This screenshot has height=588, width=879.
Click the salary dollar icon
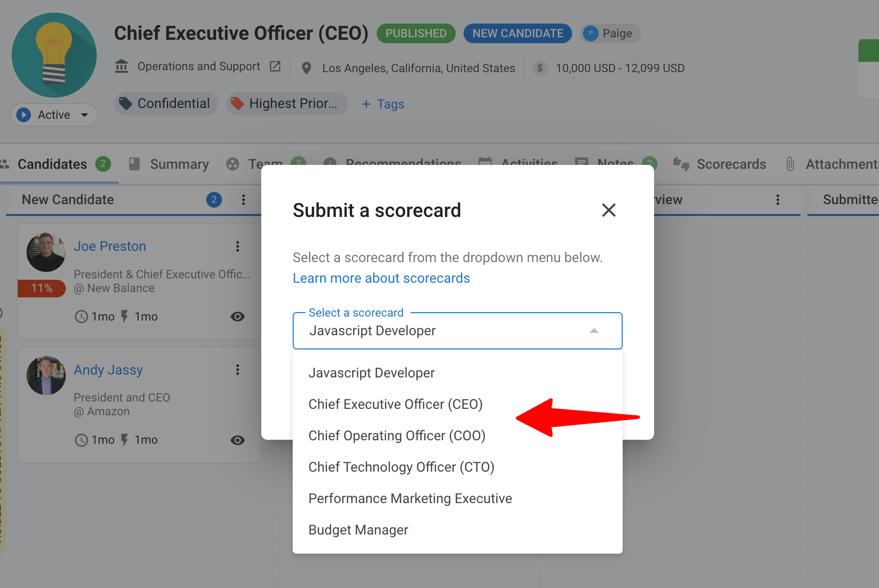coord(540,68)
